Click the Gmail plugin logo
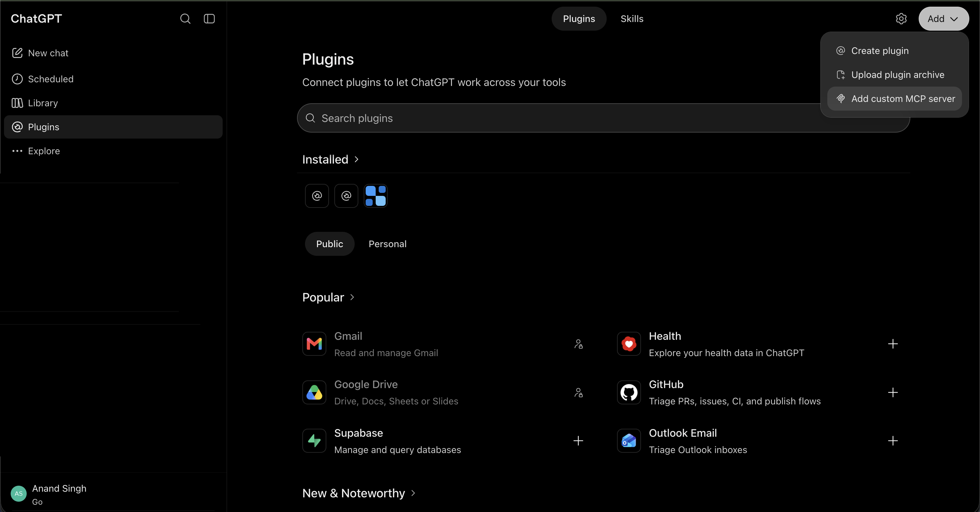 tap(314, 344)
